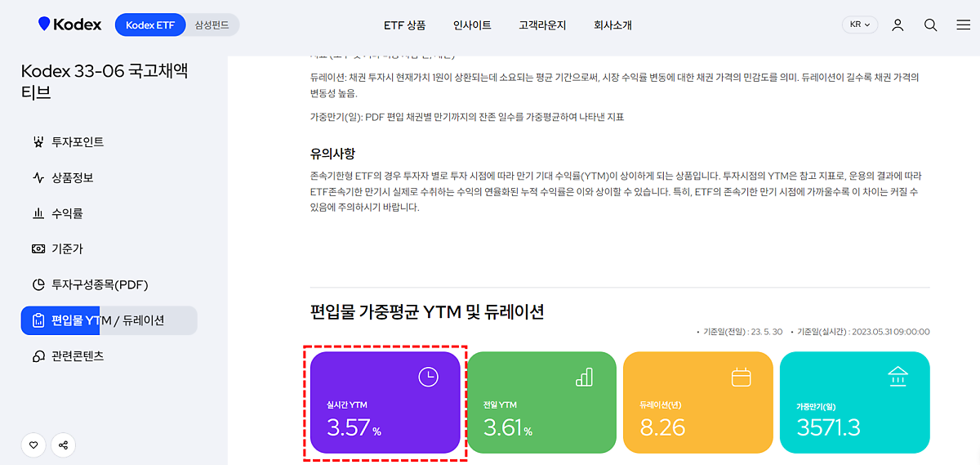Screen dimensions: 980x465
Task: Open the KR language dropdown
Action: (x=859, y=25)
